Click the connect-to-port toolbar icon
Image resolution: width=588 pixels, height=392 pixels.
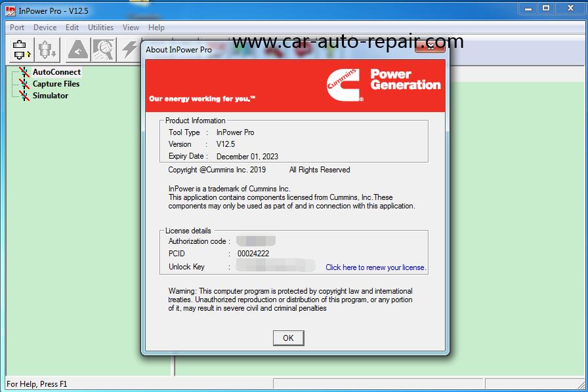point(22,49)
